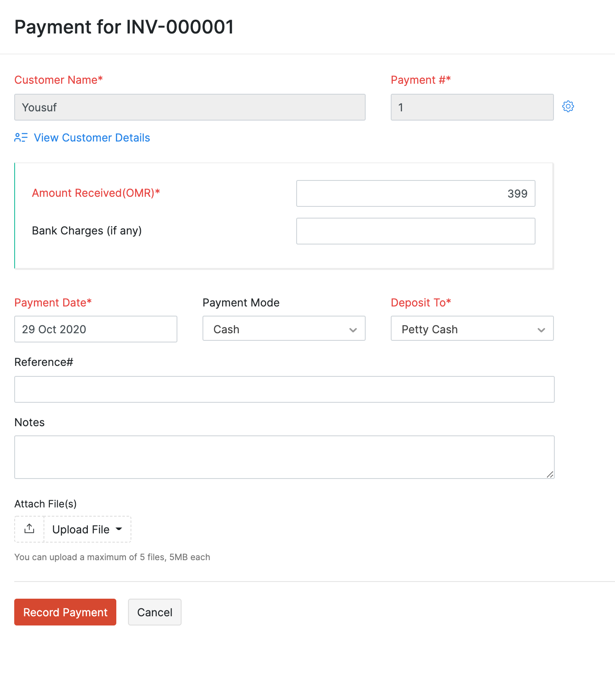
Task: Click the payment number settings gear icon
Action: pos(568,106)
